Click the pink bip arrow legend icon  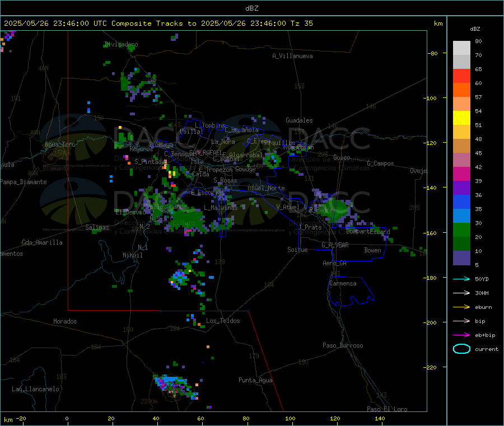coord(461,321)
